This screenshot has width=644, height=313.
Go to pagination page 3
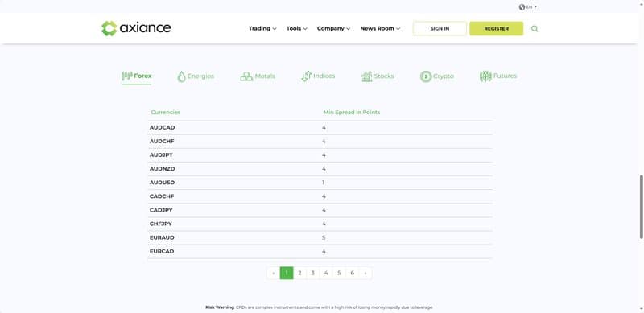click(313, 273)
